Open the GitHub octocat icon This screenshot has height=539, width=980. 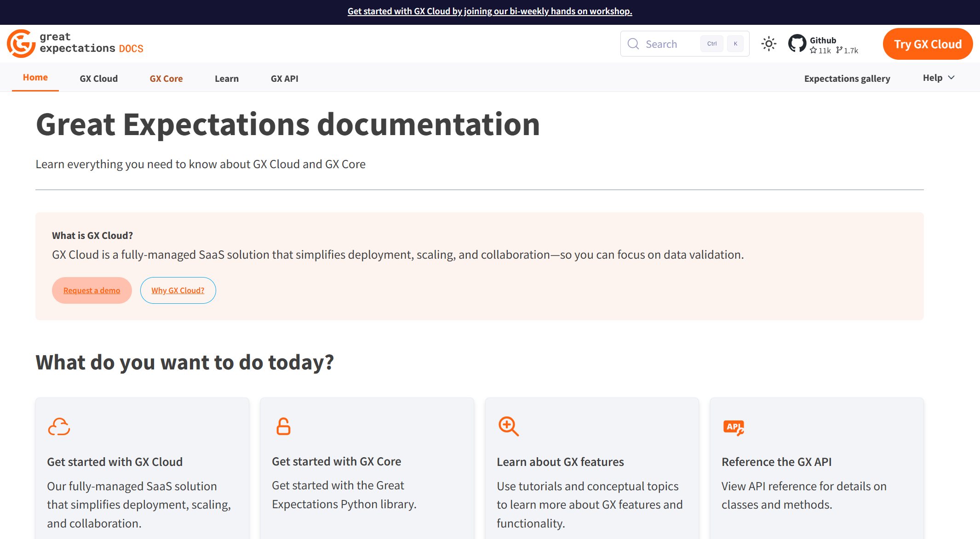797,44
